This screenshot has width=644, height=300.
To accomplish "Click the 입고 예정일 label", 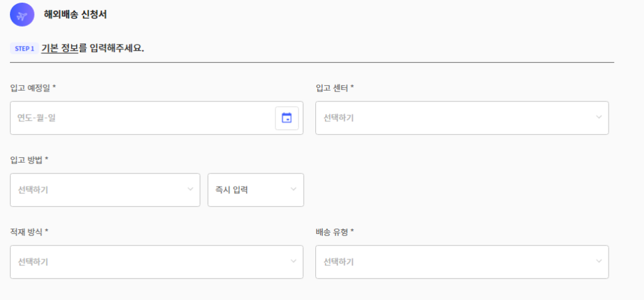I will (x=33, y=88).
